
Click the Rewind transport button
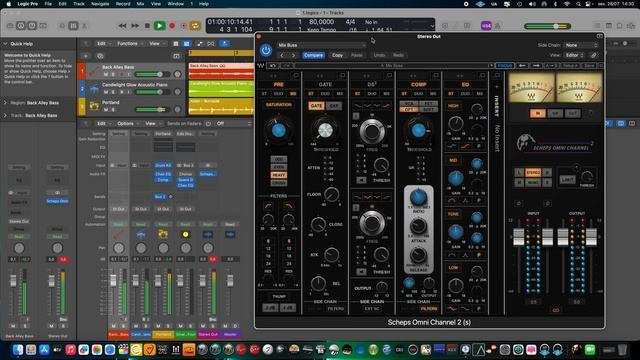(122, 26)
